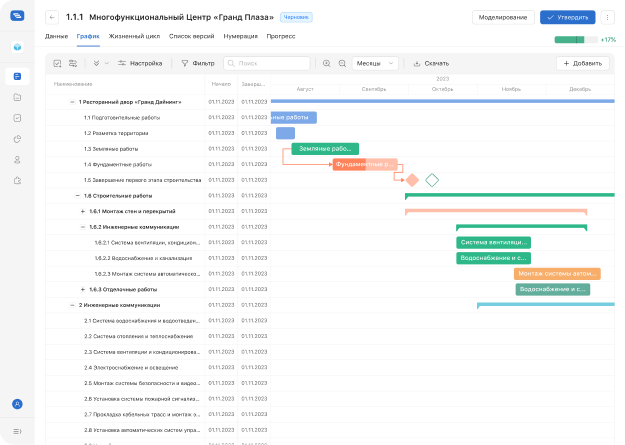Click the zoom out magnifier icon
This screenshot has height=445, width=625.
pos(342,63)
